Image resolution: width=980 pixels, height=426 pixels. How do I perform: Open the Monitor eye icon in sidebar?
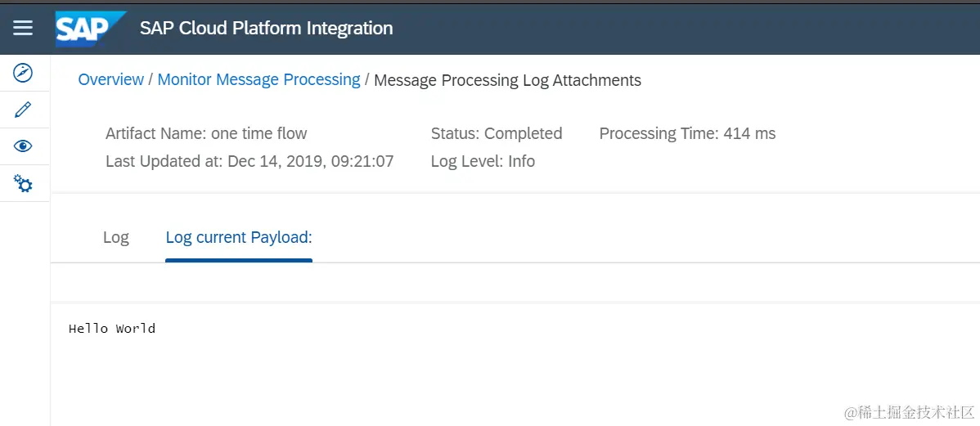23,147
